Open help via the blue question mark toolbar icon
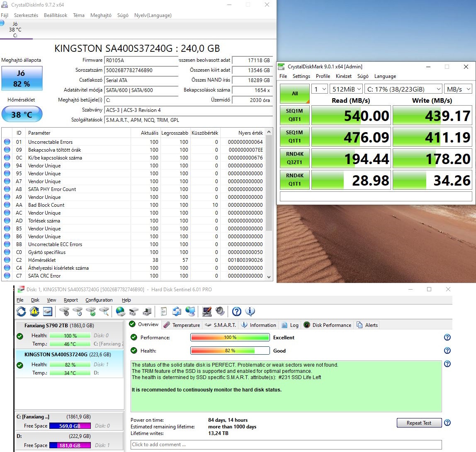The image size is (476, 452). coord(237,311)
